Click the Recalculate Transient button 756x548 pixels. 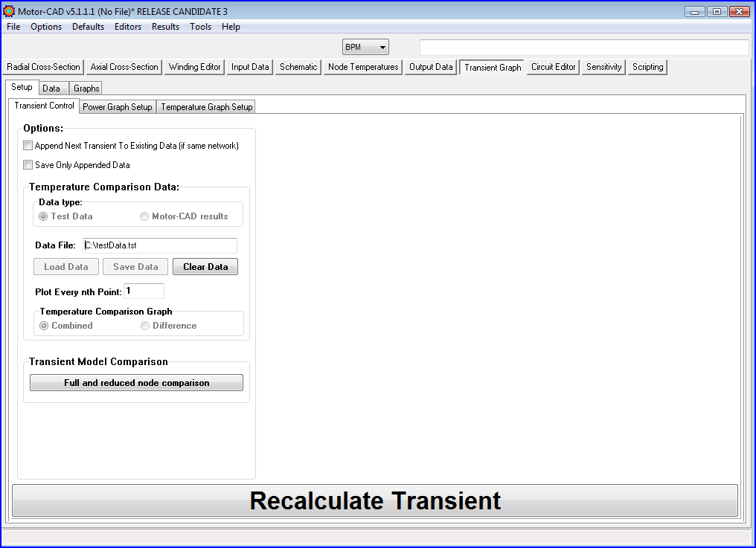click(x=375, y=500)
